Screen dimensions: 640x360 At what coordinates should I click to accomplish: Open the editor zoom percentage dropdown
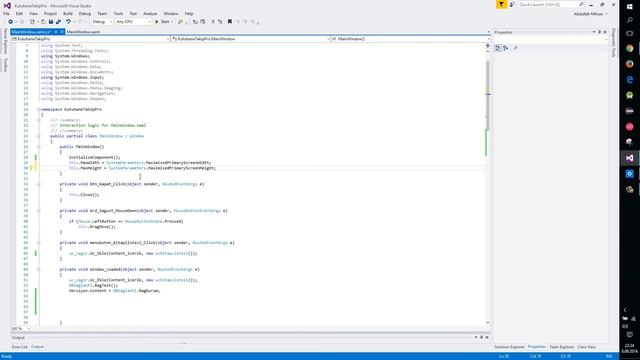pyautogui.click(x=20, y=329)
